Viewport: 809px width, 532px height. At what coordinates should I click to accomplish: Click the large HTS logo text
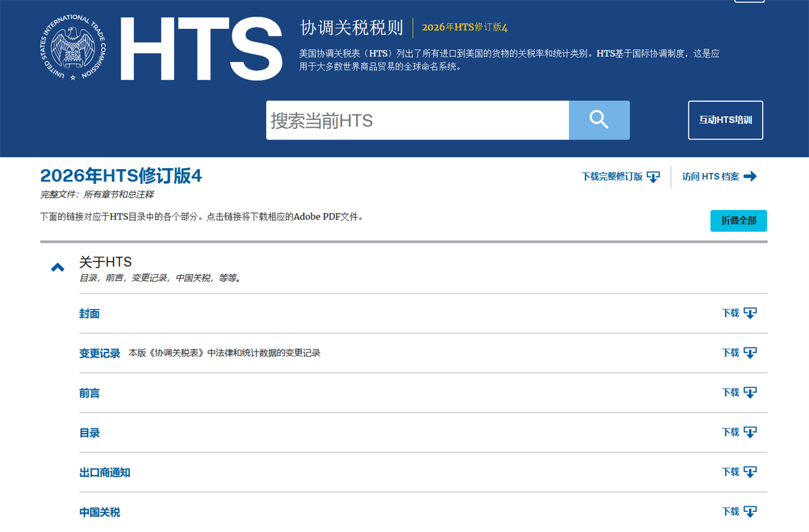tap(201, 49)
